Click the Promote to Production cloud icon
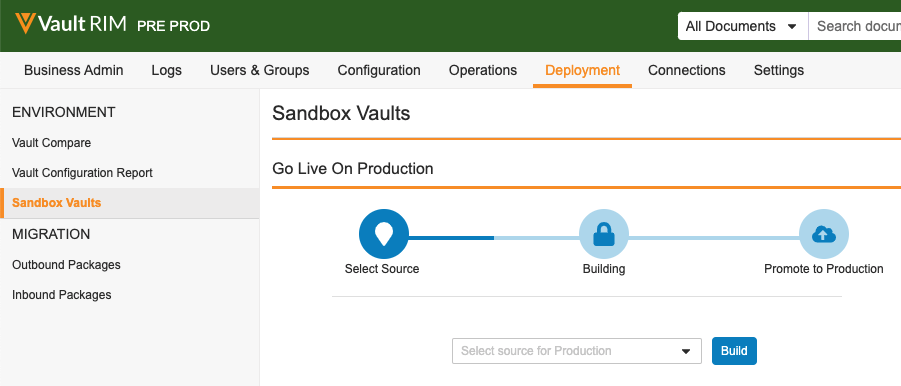The height and width of the screenshot is (386, 901). coord(824,234)
